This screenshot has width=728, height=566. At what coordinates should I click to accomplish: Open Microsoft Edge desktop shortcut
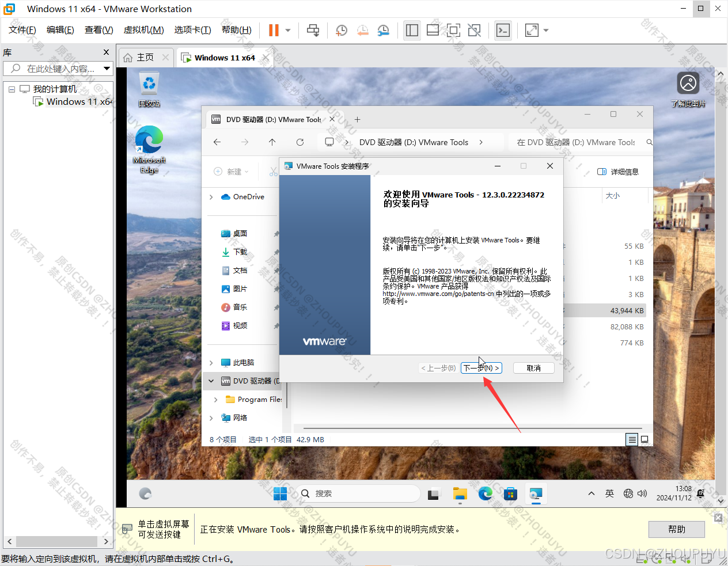[149, 150]
